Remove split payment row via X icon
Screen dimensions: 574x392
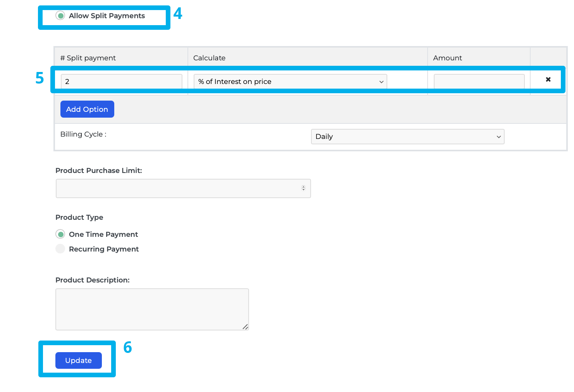[x=548, y=79]
